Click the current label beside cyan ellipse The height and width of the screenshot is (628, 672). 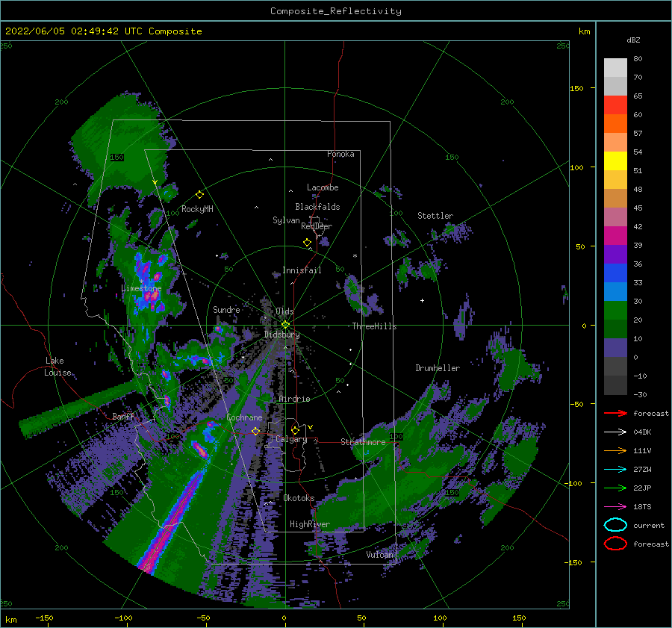pyautogui.click(x=649, y=525)
